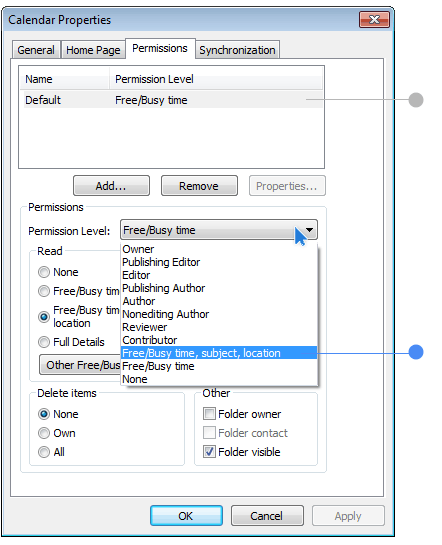This screenshot has width=442, height=545.
Task: Go to Home Page tab
Action: (x=93, y=50)
